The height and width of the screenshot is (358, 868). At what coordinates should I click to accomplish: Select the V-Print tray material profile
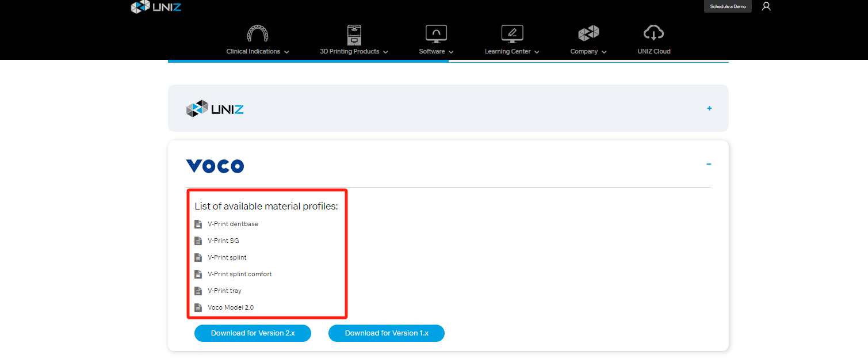(x=225, y=291)
